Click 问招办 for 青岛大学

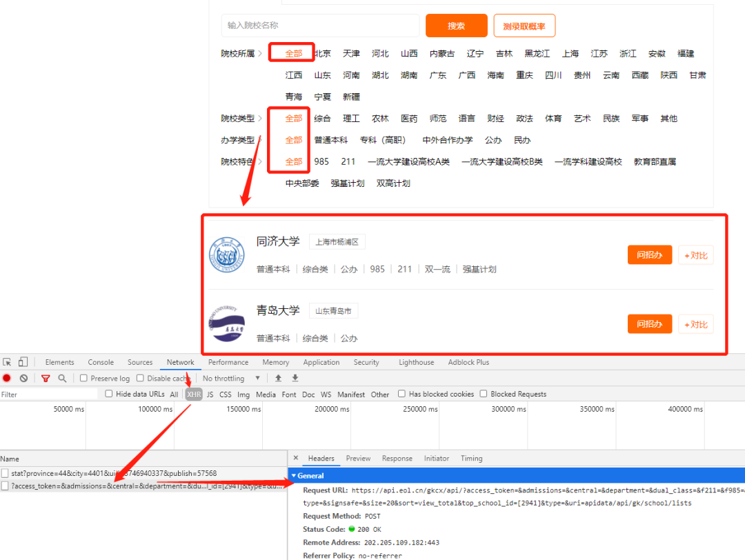tap(650, 324)
